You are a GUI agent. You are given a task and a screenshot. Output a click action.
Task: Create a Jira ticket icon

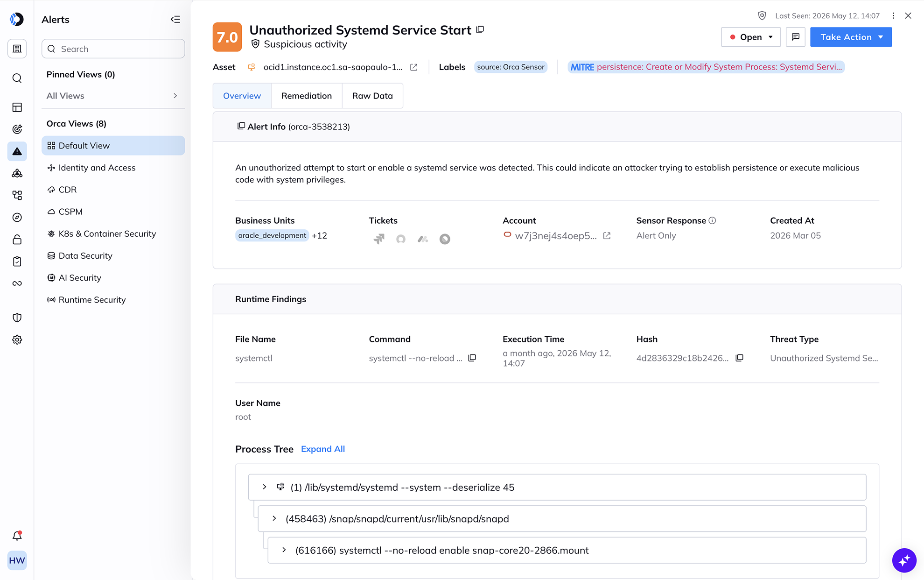point(379,239)
